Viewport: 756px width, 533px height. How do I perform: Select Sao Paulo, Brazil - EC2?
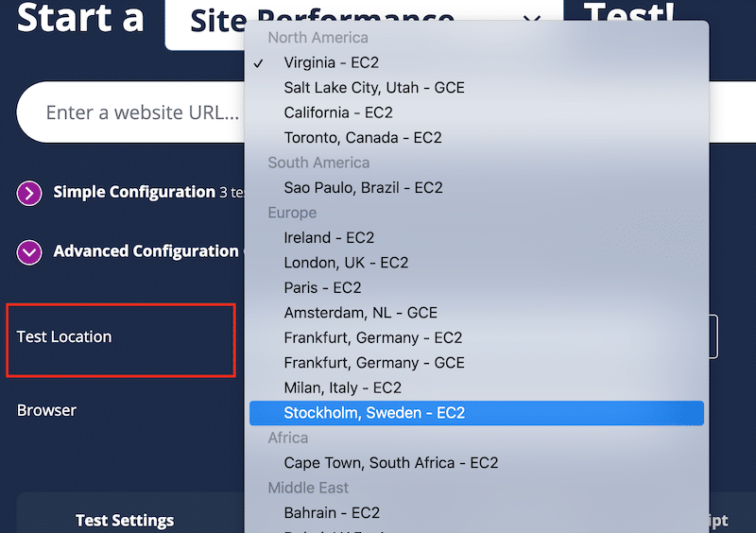click(476, 188)
